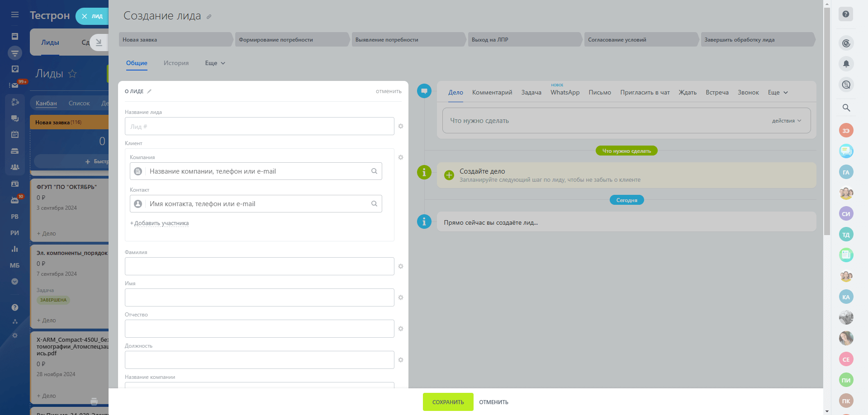Open the действия dropdown
The width and height of the screenshot is (868, 415).
click(786, 121)
